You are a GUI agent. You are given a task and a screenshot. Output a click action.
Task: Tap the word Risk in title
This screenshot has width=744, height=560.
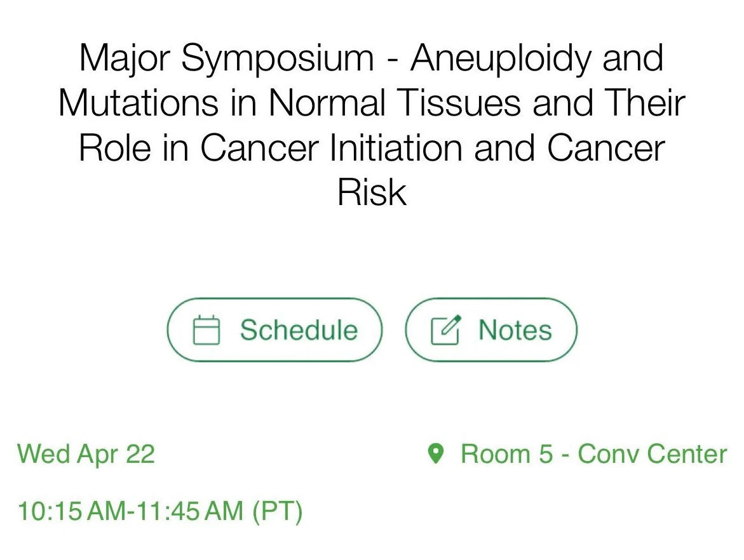click(x=372, y=193)
